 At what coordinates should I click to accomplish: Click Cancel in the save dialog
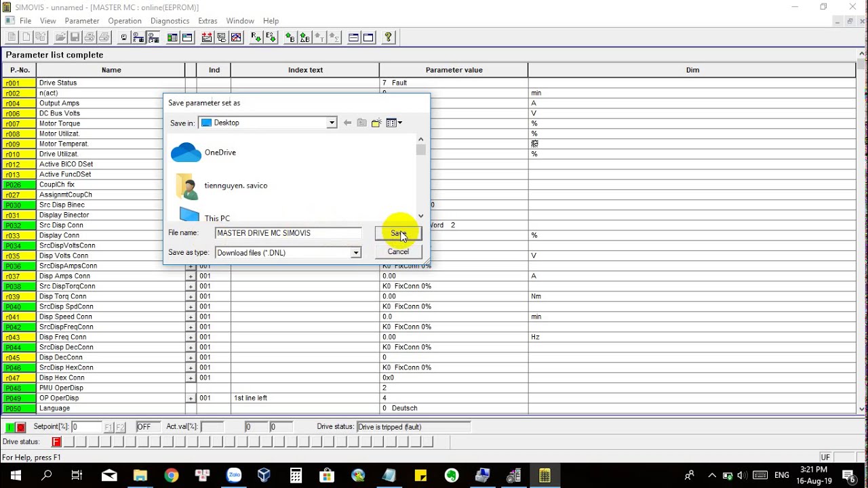click(398, 251)
